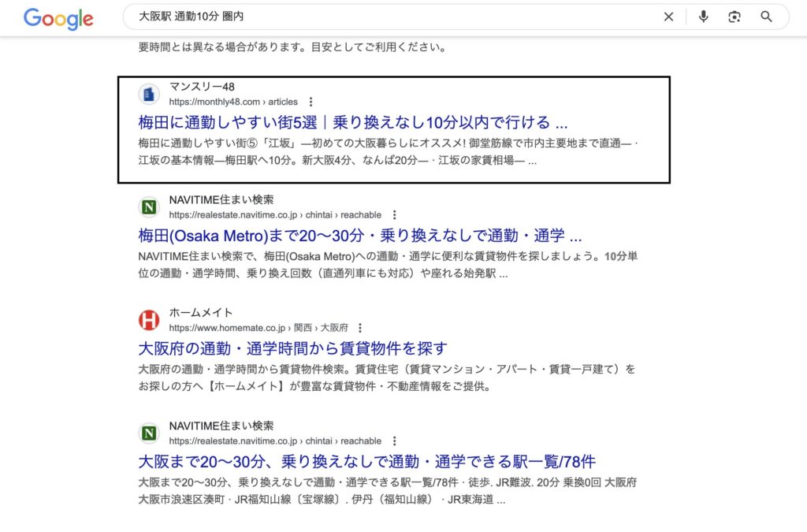
Task: Click the magnifying glass search icon
Action: (x=766, y=17)
